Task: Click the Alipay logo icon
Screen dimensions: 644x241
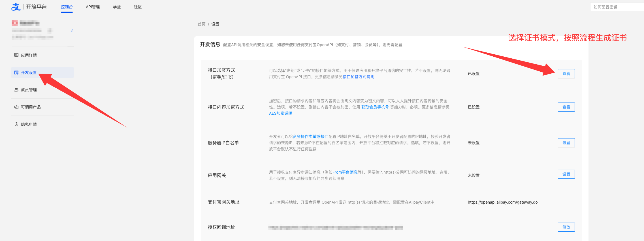Action: (x=16, y=7)
